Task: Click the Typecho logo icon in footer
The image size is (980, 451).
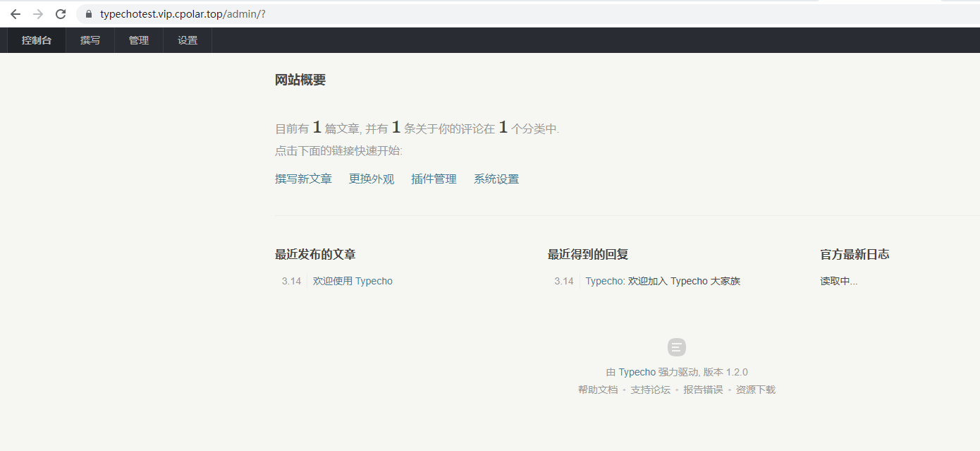Action: [x=676, y=347]
